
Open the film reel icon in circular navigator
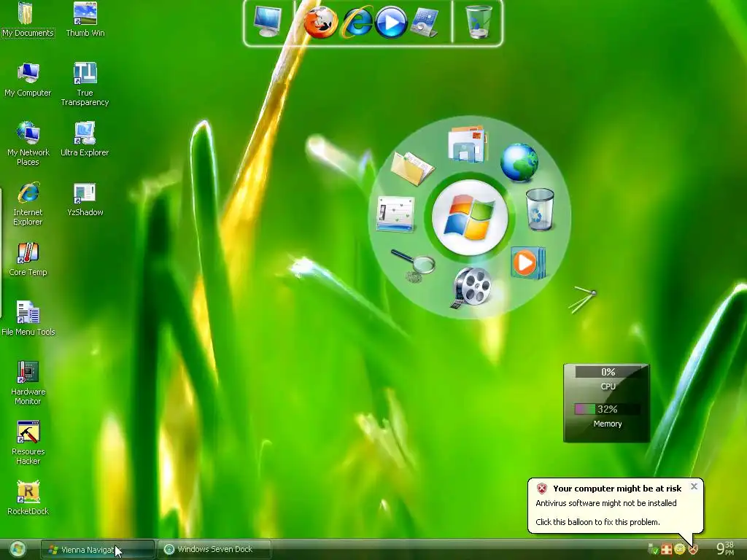point(471,287)
